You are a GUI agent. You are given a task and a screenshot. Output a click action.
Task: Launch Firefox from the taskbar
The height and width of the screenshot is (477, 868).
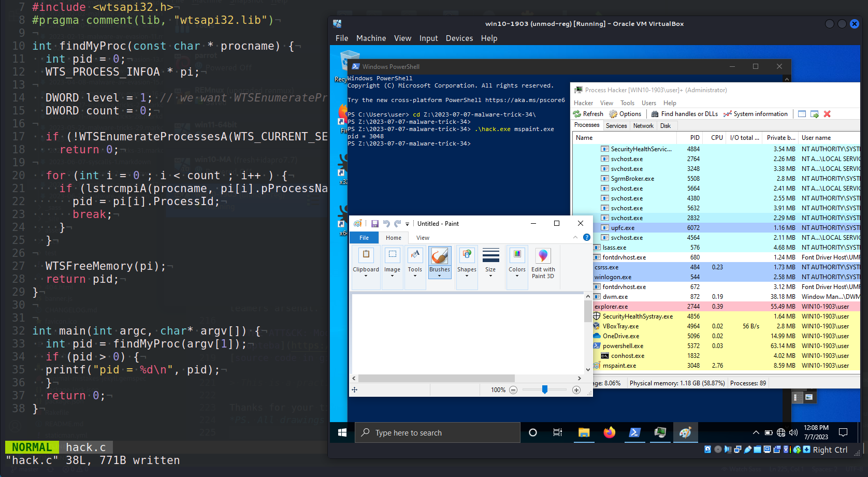[609, 432]
